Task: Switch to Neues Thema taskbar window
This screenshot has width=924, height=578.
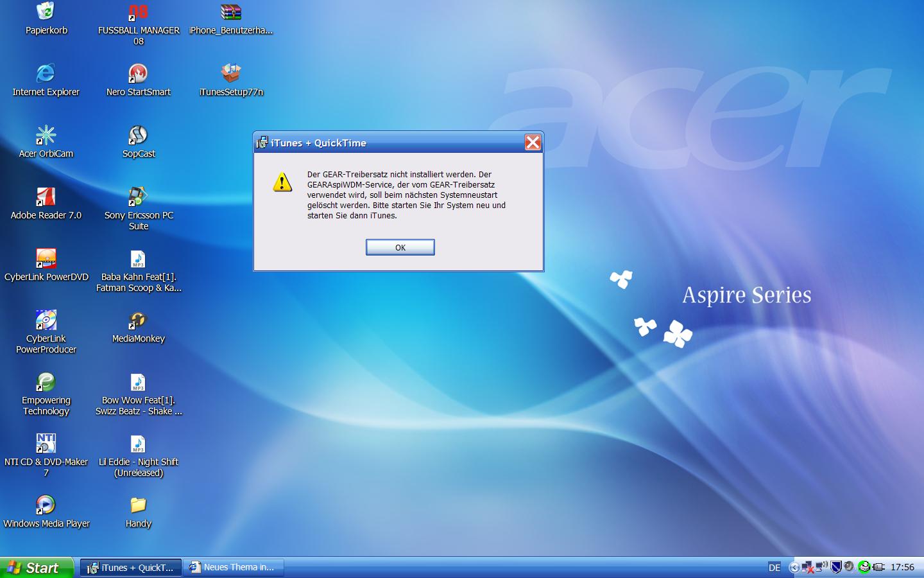Action: click(x=234, y=568)
